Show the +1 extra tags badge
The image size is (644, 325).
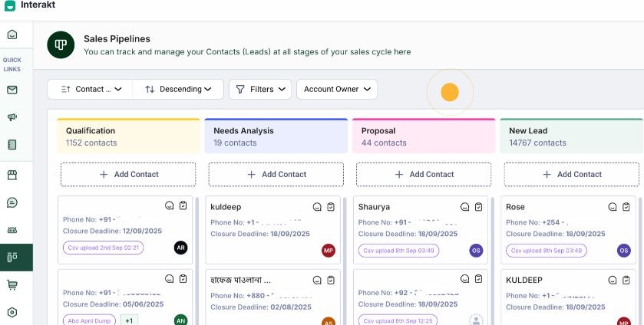point(129,320)
